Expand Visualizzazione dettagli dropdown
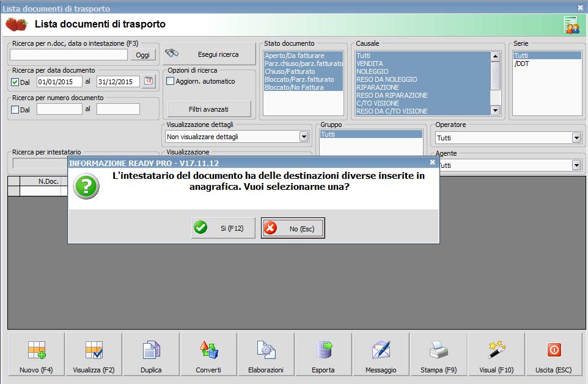 pyautogui.click(x=304, y=137)
